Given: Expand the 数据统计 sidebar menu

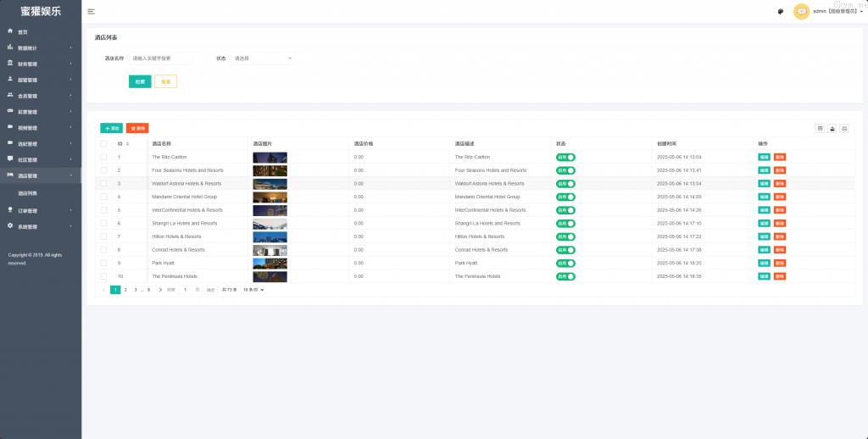Looking at the screenshot, I should tap(40, 48).
